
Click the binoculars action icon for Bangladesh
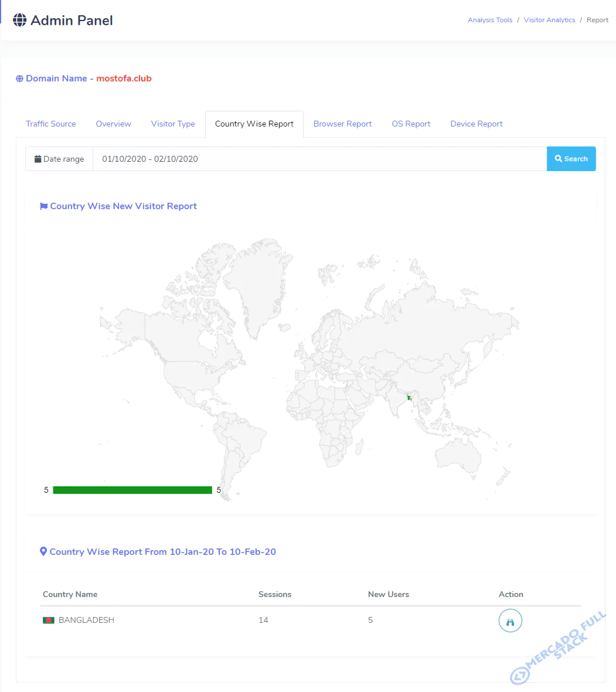click(x=510, y=621)
